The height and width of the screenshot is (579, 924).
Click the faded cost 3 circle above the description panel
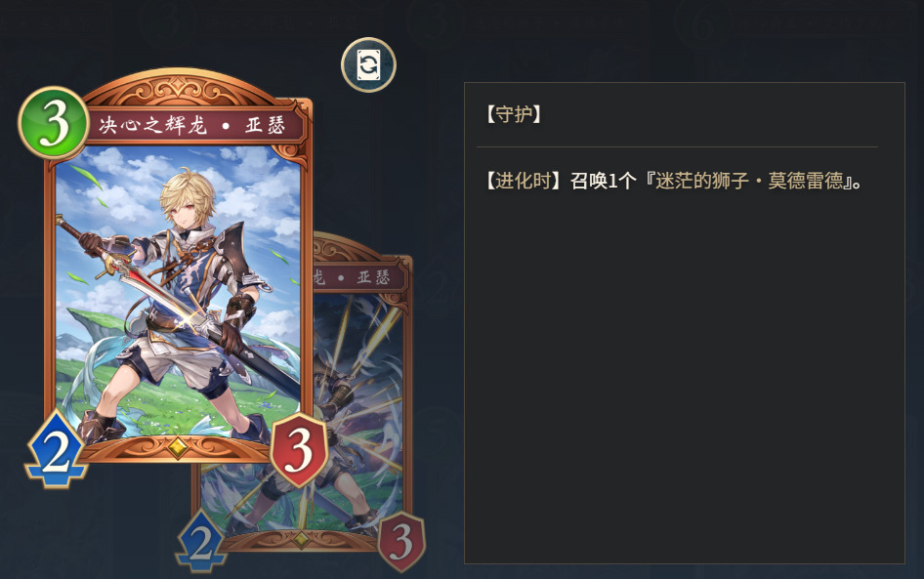[x=434, y=22]
